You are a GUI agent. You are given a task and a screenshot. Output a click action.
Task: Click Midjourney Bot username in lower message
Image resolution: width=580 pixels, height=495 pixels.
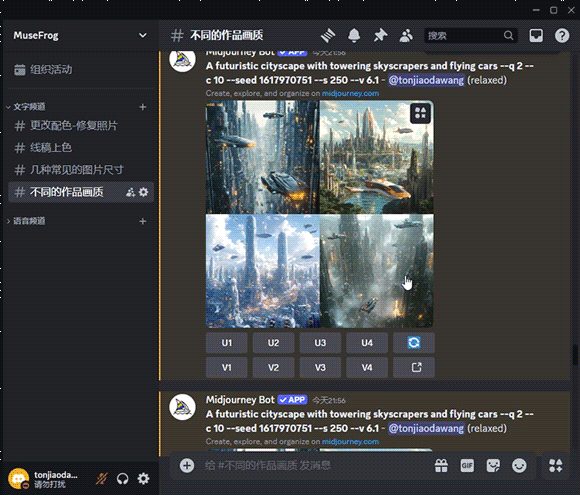240,400
